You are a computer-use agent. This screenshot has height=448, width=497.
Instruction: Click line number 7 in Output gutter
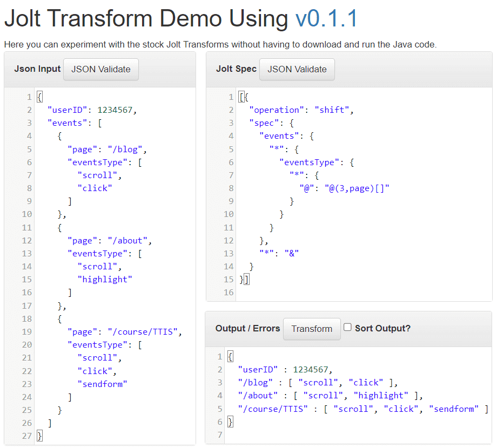coord(220,435)
